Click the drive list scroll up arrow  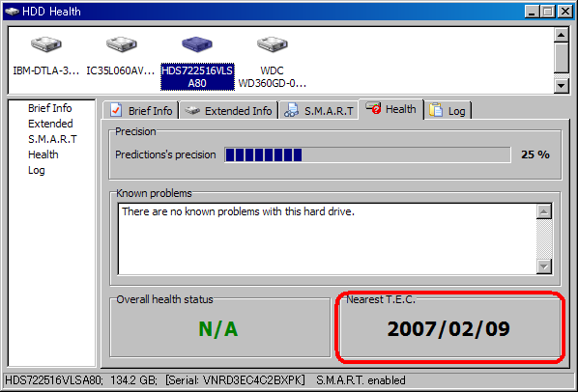(561, 35)
